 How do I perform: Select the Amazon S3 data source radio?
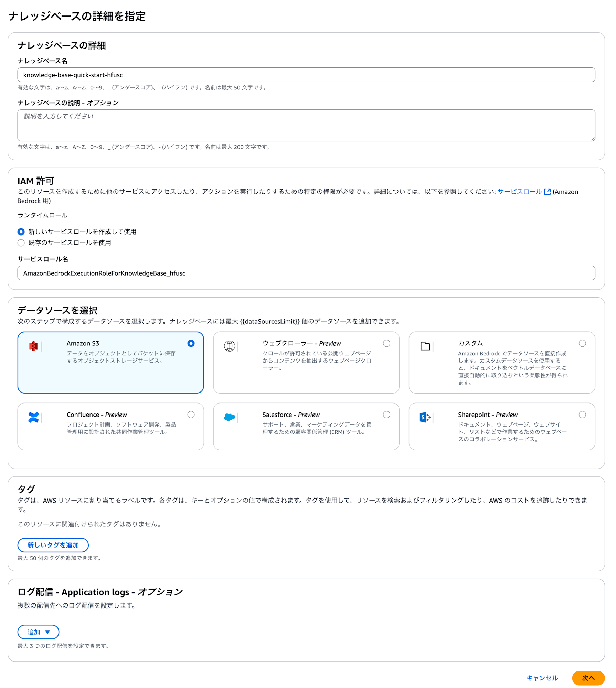point(191,343)
